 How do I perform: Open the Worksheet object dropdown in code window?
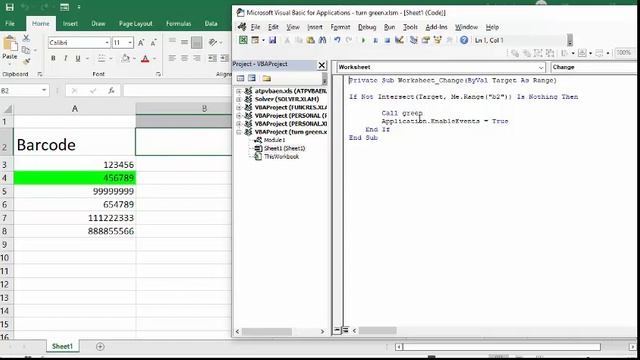click(x=541, y=67)
